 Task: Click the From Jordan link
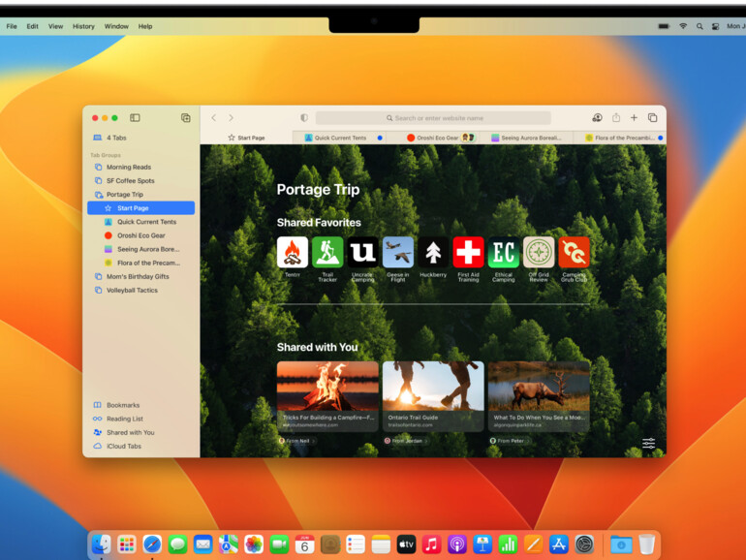[406, 441]
